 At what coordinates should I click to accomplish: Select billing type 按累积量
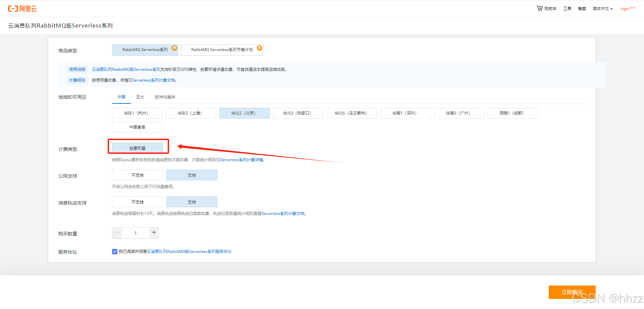(x=138, y=148)
